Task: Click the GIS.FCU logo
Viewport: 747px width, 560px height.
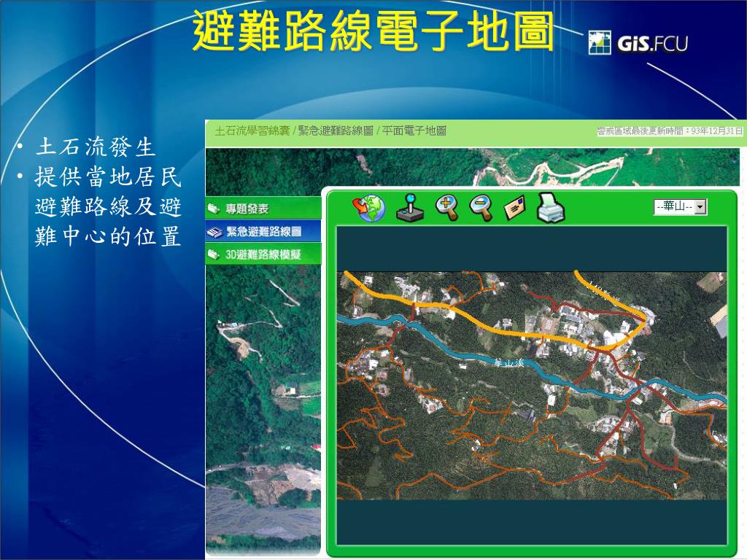Action: tap(638, 43)
